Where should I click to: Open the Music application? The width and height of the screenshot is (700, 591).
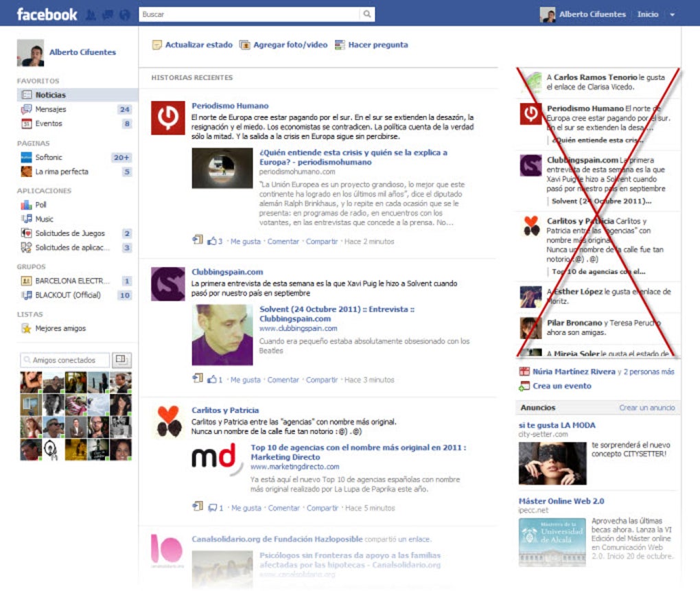click(x=44, y=219)
